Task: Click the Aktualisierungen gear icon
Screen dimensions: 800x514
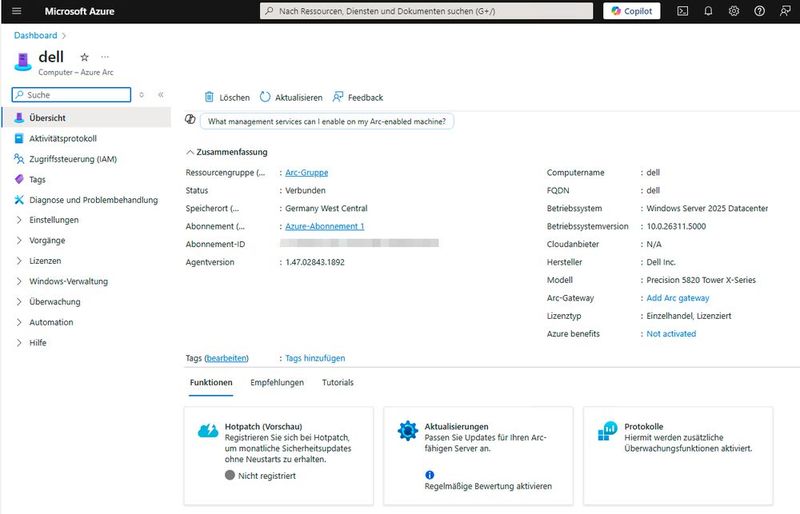Action: [x=408, y=431]
